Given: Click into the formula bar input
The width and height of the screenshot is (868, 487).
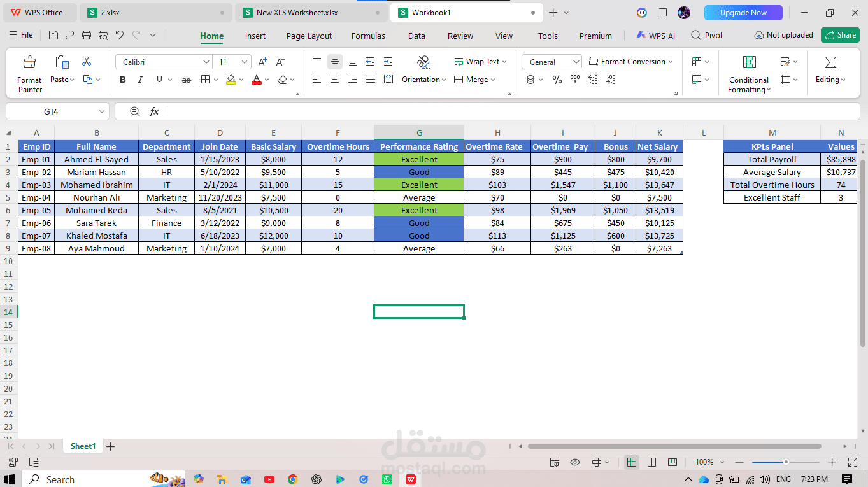Looking at the screenshot, I should tap(513, 111).
